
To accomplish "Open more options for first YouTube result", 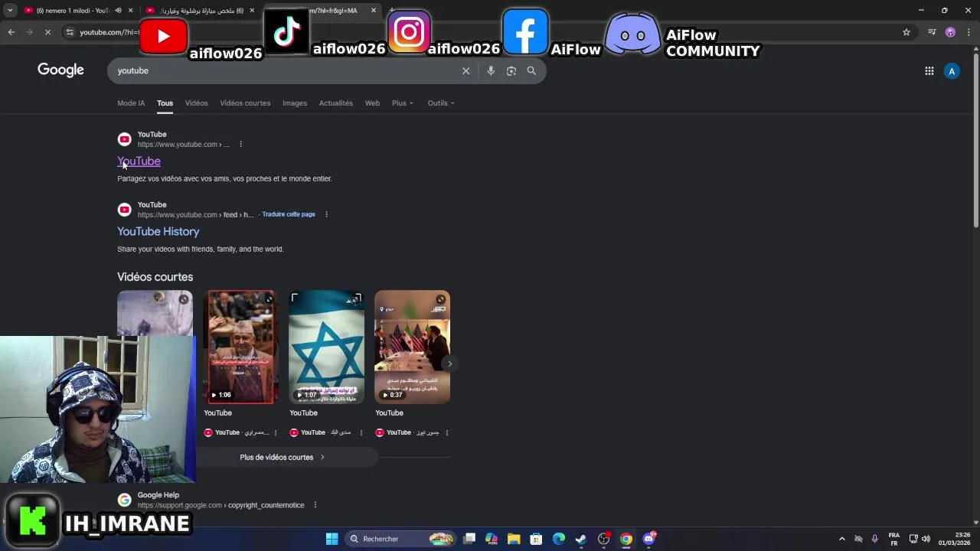I will click(240, 144).
